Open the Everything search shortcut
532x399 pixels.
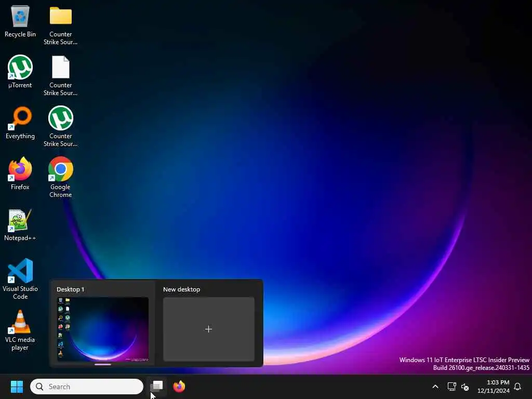point(20,123)
